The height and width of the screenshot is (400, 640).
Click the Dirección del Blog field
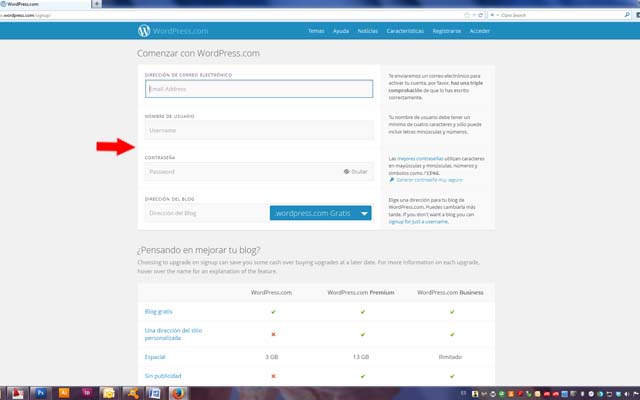click(205, 213)
